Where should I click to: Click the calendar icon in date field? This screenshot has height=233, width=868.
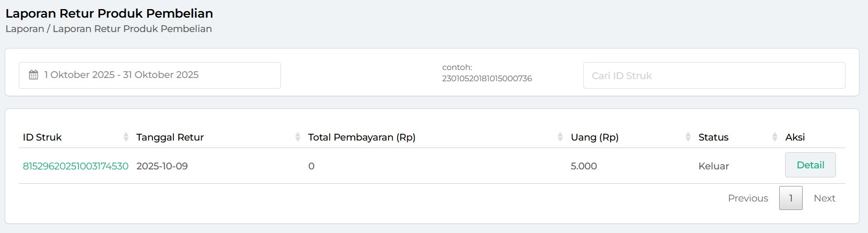pyautogui.click(x=34, y=75)
